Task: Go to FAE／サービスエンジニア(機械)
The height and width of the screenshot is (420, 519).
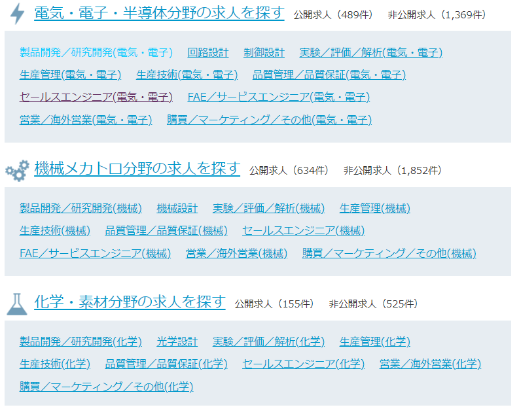Action: (95, 254)
